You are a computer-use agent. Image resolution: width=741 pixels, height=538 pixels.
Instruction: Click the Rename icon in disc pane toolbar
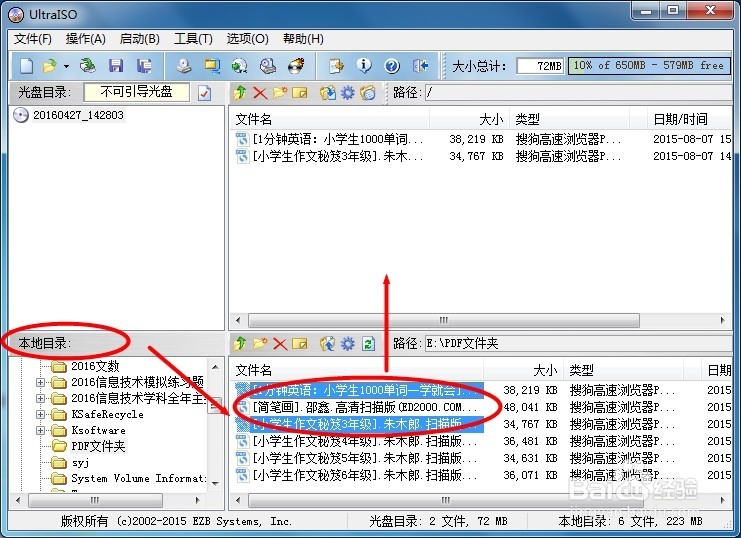coord(300,93)
